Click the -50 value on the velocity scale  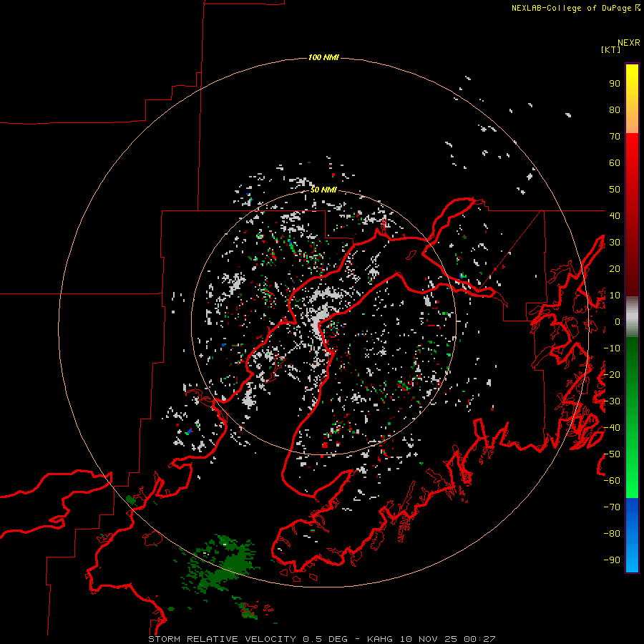612,454
